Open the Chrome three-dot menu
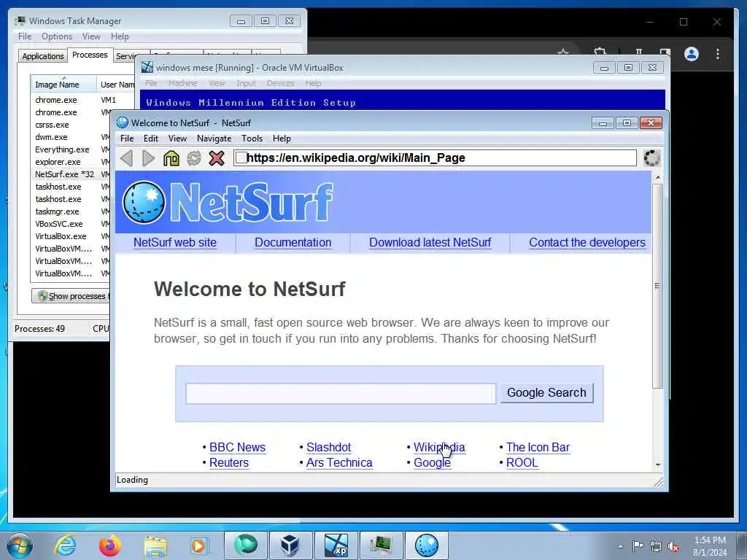Viewport: 747px width, 560px height. click(718, 54)
